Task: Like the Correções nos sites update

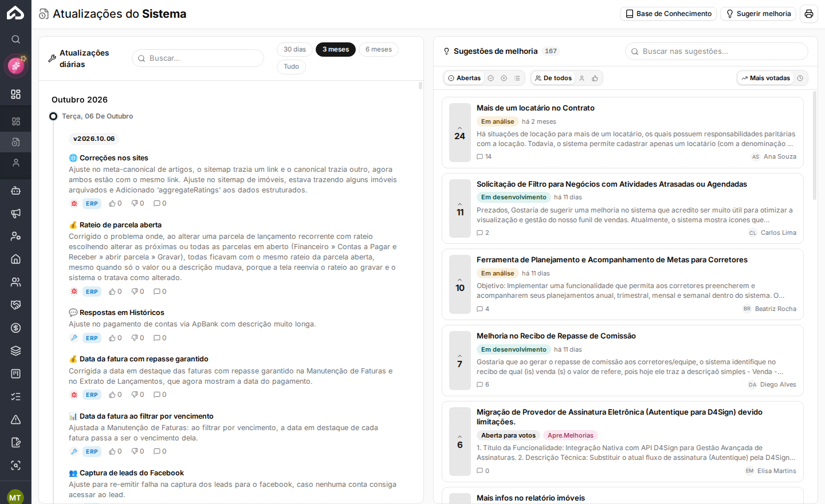Action: point(115,203)
